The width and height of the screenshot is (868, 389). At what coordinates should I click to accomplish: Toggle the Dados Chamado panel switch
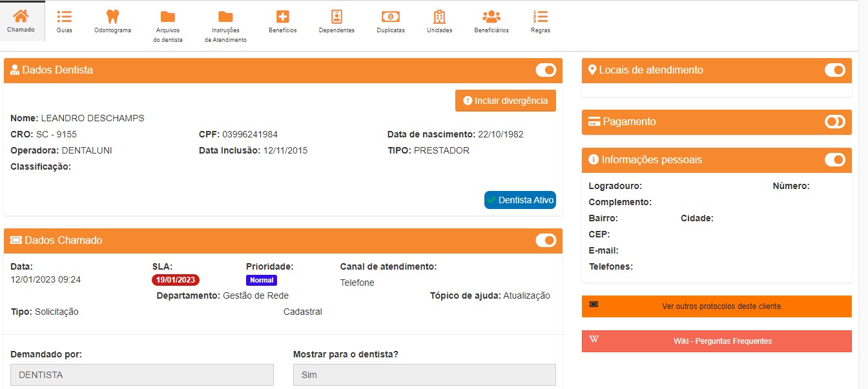tap(546, 240)
